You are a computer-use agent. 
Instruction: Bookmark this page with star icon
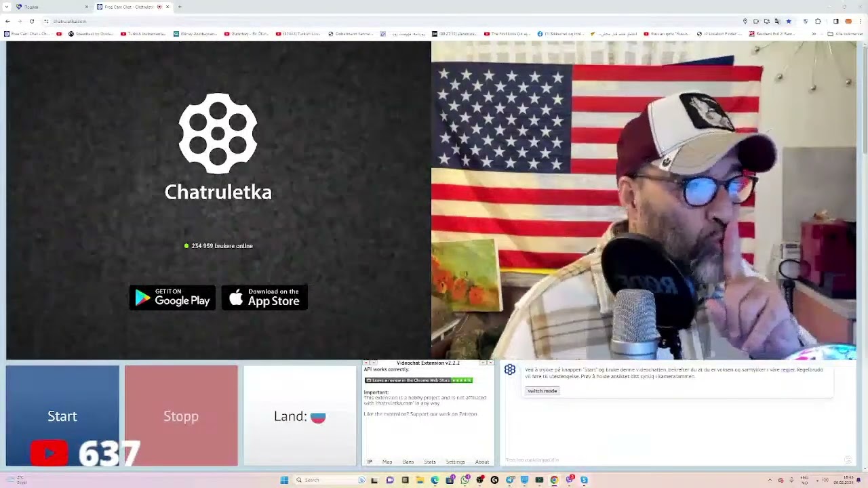point(788,21)
